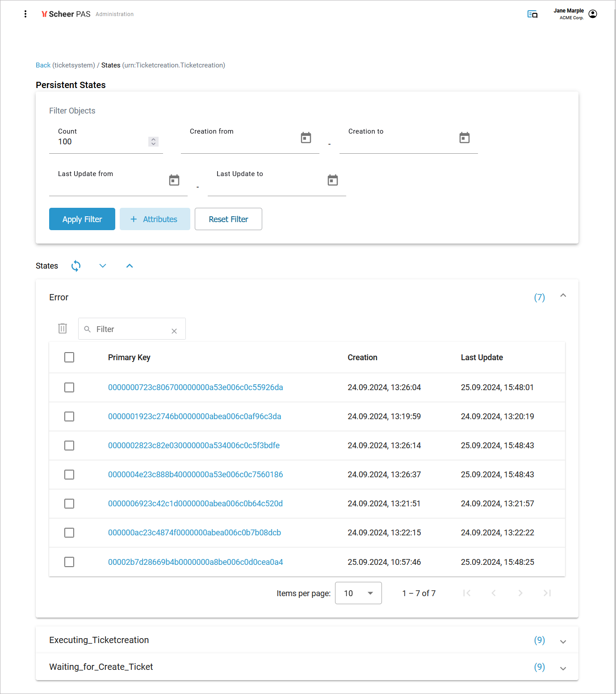Go to first page of results
616x694 pixels.
[467, 593]
